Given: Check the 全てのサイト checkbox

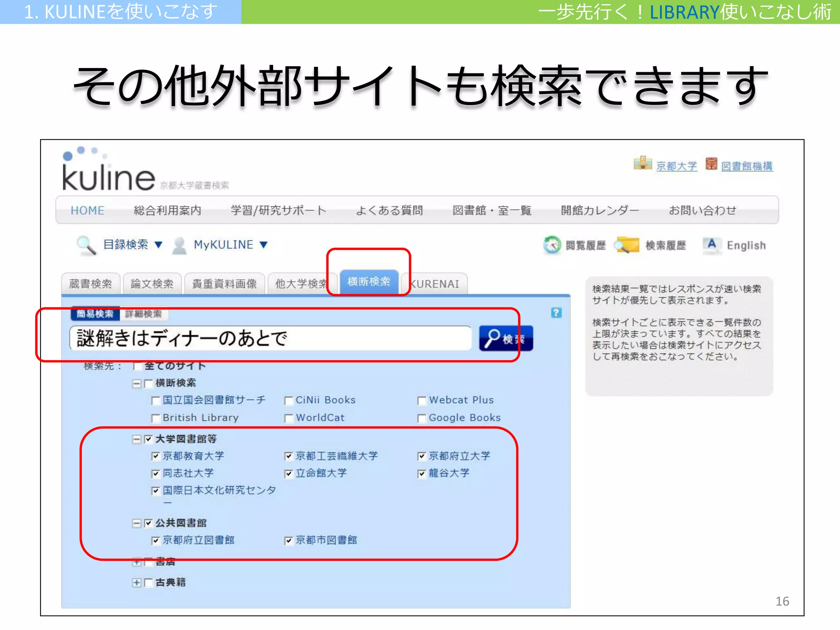Looking at the screenshot, I should pyautogui.click(x=138, y=366).
